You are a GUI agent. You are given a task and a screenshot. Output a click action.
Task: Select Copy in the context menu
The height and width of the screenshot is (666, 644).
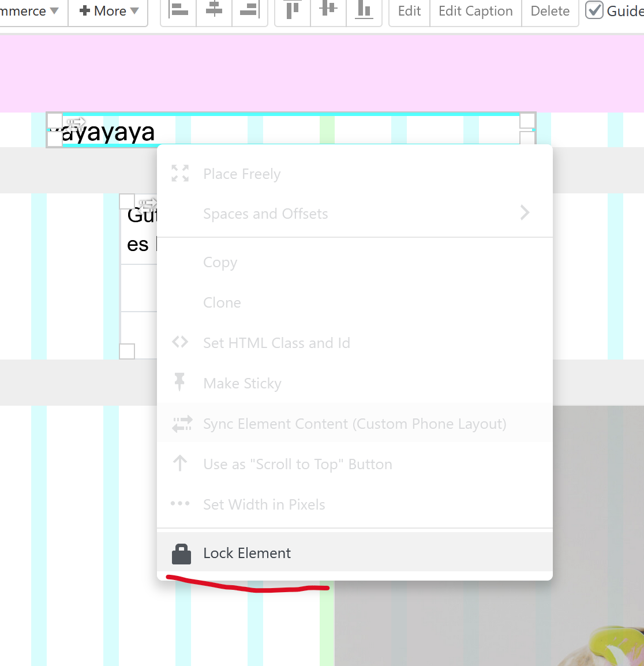click(220, 262)
